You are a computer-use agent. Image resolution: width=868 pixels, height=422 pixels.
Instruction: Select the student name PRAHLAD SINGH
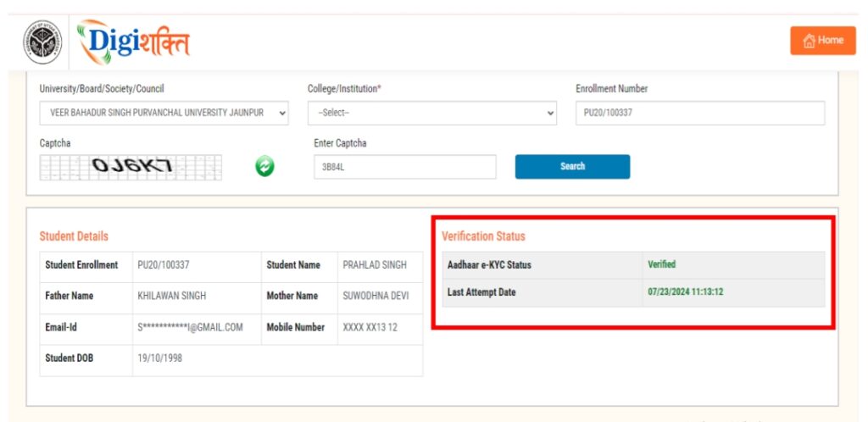[374, 265]
